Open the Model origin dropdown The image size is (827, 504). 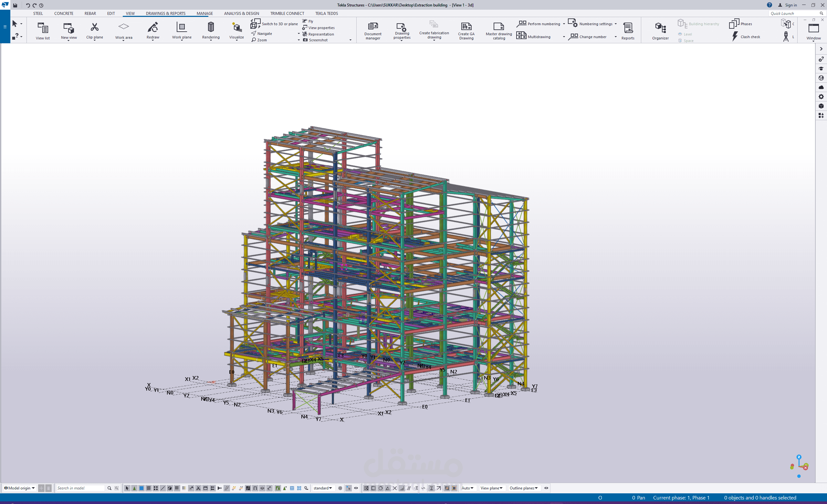pyautogui.click(x=19, y=488)
